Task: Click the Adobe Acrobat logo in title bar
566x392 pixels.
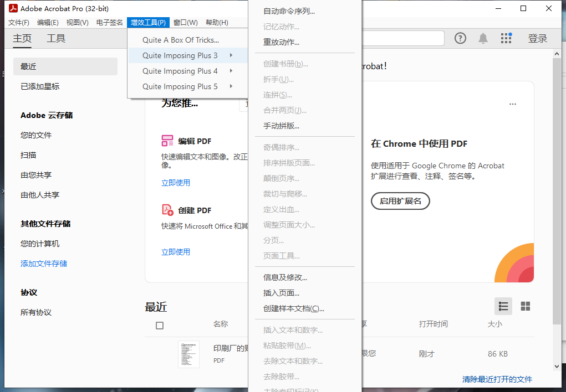Action: point(13,8)
